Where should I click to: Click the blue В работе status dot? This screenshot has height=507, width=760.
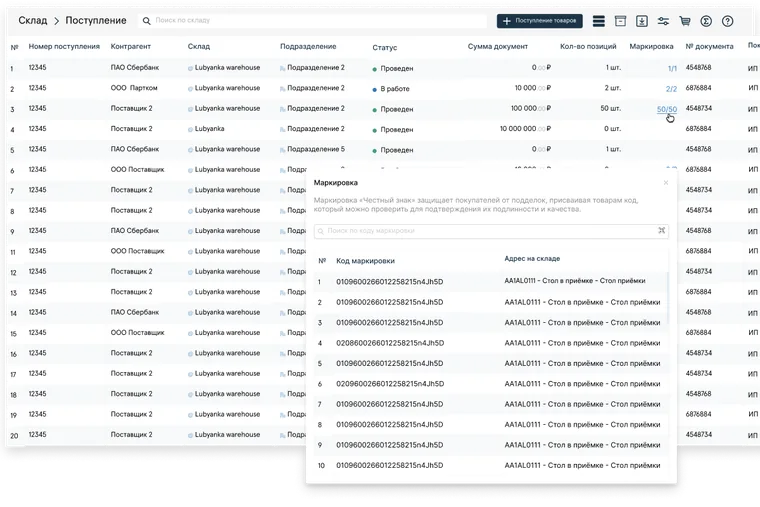[x=374, y=90]
